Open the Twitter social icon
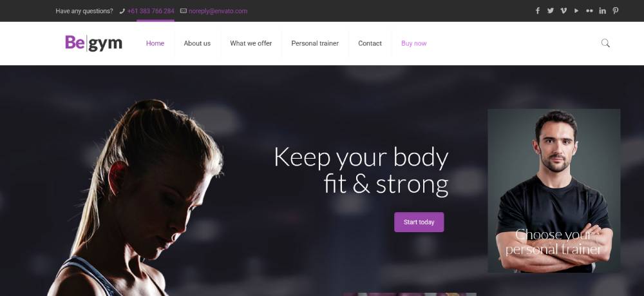The image size is (644, 296). point(551,11)
